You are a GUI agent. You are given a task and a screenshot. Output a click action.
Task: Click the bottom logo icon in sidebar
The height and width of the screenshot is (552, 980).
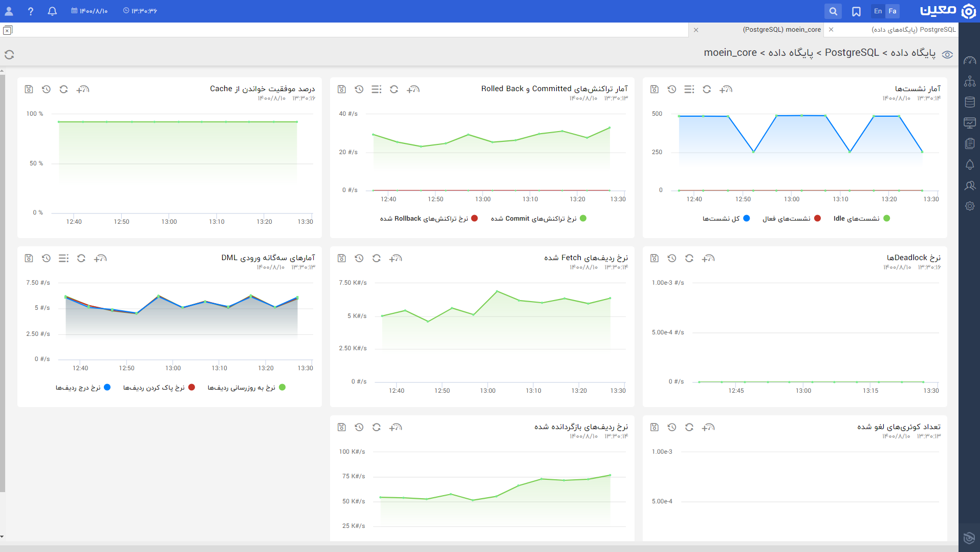[x=969, y=537]
